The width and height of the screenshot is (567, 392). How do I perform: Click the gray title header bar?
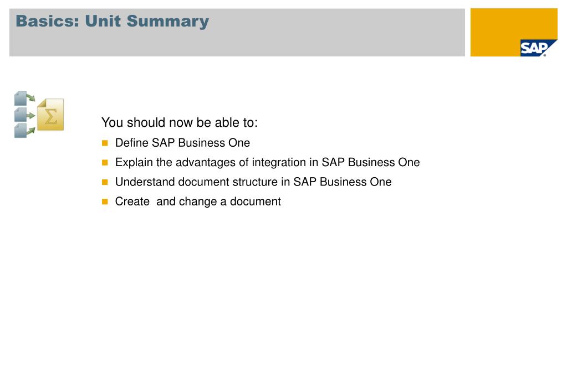click(x=333, y=39)
